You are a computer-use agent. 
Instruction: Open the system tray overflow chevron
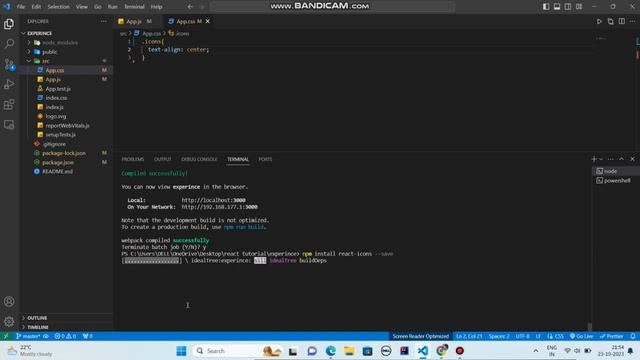coord(536,351)
